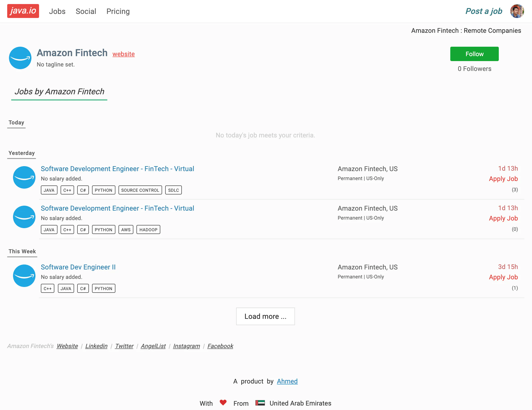Click the red heart icon in footer
The image size is (532, 410).
(223, 402)
